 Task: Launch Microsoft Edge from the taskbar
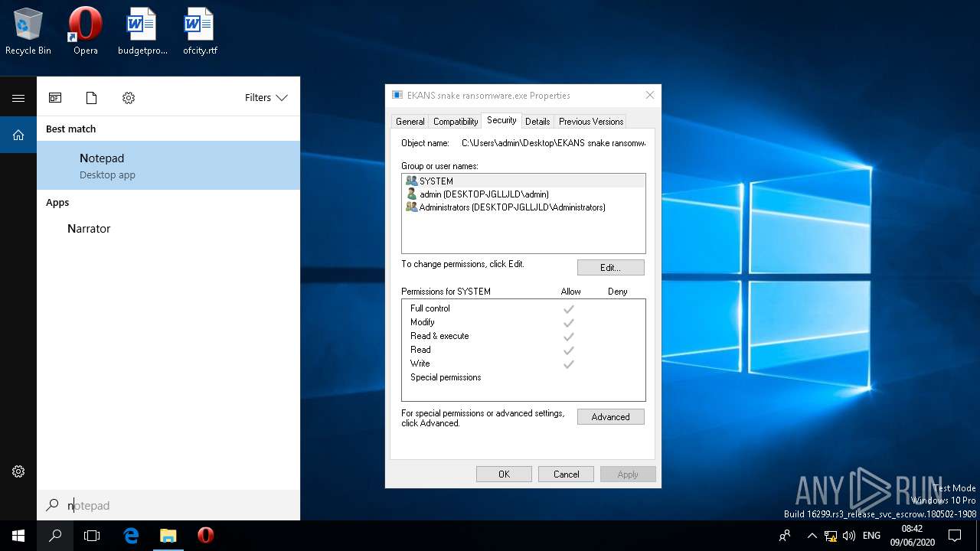click(x=131, y=536)
